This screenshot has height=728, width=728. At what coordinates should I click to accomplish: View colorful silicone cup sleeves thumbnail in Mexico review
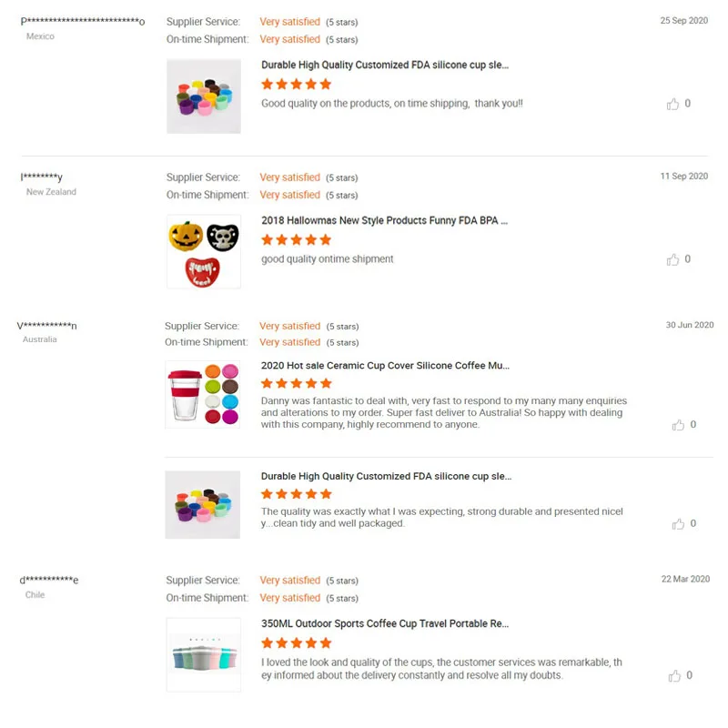click(204, 96)
